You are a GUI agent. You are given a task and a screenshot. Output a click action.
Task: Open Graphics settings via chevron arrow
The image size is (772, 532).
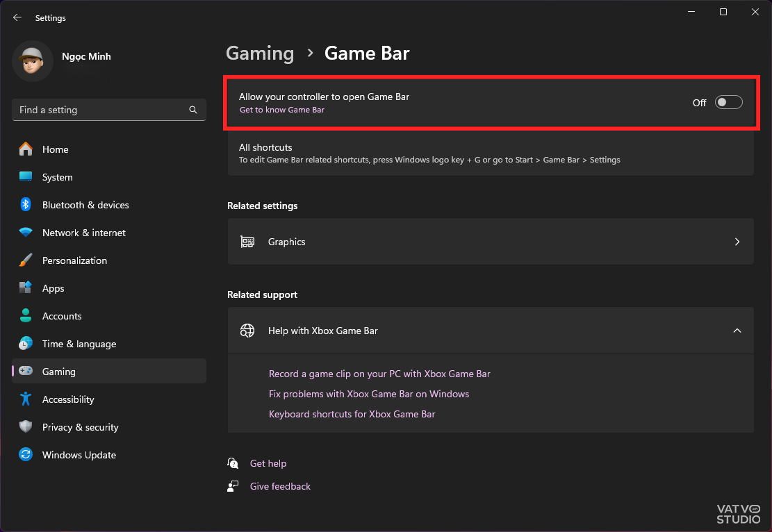click(x=737, y=242)
